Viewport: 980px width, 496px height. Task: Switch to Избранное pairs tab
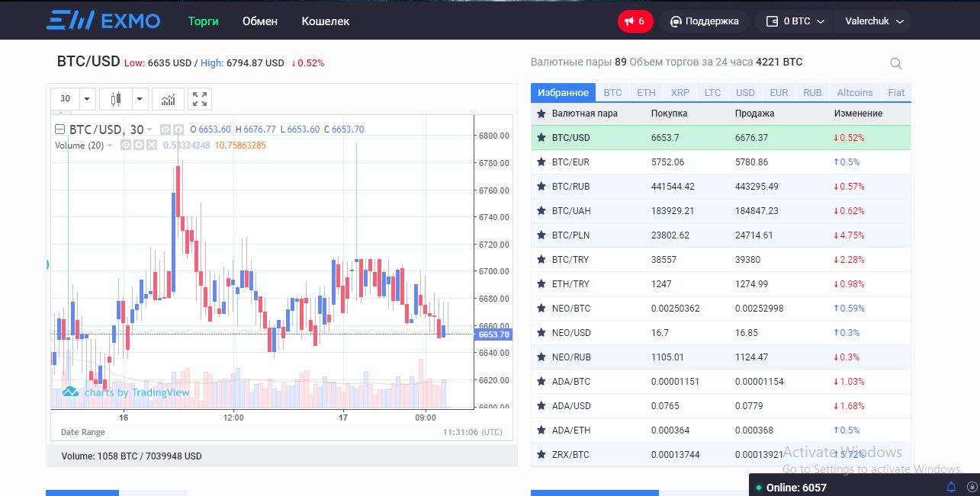point(563,92)
